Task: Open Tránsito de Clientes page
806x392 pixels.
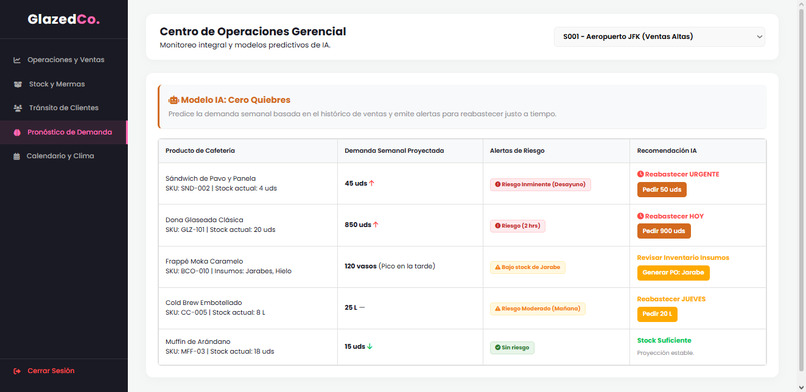Action: tap(64, 108)
